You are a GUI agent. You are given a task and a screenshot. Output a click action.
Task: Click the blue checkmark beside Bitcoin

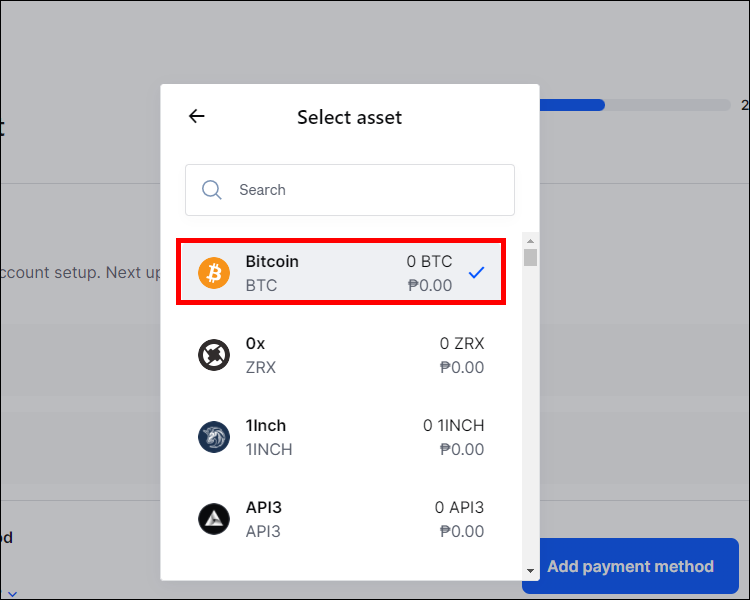tap(477, 272)
